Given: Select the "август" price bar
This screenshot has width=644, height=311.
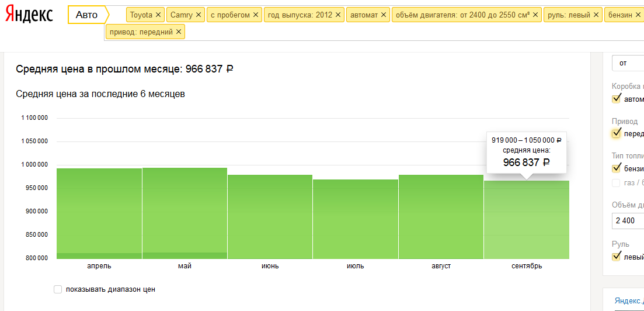Looking at the screenshot, I should point(441,217).
